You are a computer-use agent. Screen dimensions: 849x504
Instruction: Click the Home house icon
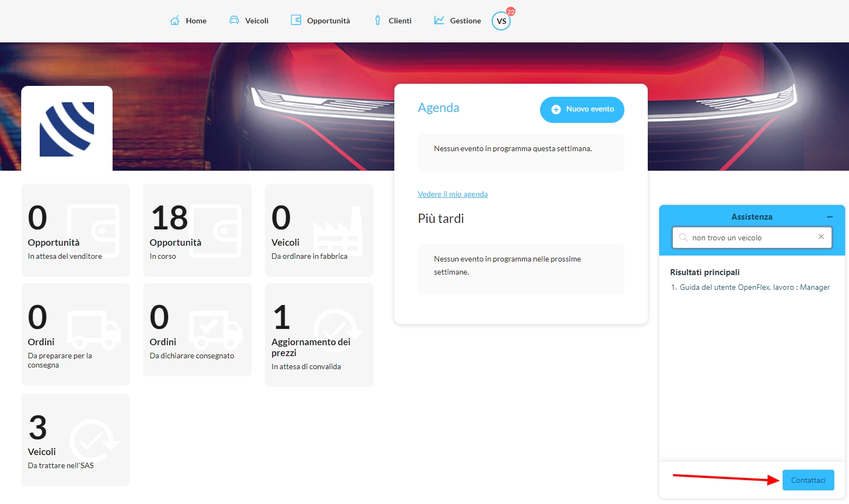(175, 21)
